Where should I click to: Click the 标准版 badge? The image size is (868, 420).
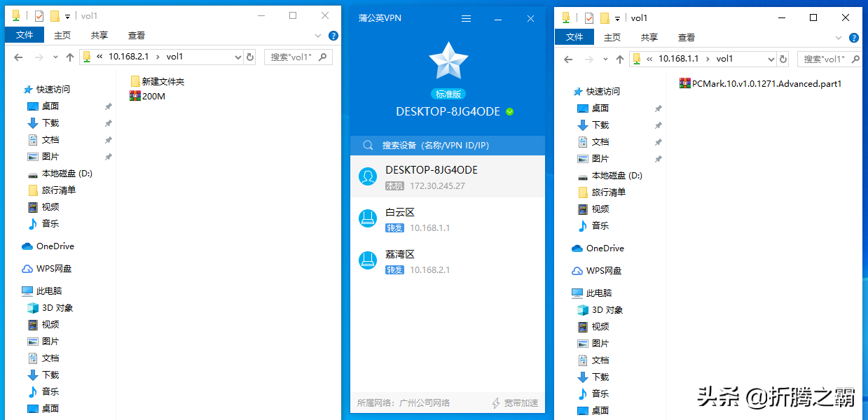point(448,94)
